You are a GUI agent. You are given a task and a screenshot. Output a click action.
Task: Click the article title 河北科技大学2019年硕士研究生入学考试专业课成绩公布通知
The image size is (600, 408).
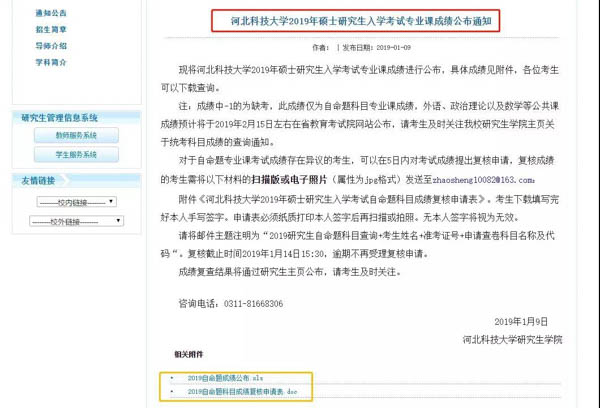click(x=357, y=19)
